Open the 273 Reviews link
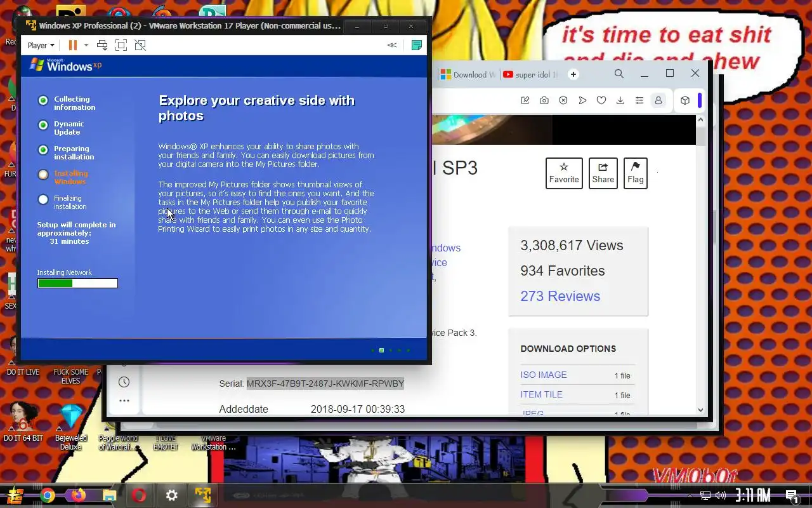The height and width of the screenshot is (508, 812). (x=560, y=296)
